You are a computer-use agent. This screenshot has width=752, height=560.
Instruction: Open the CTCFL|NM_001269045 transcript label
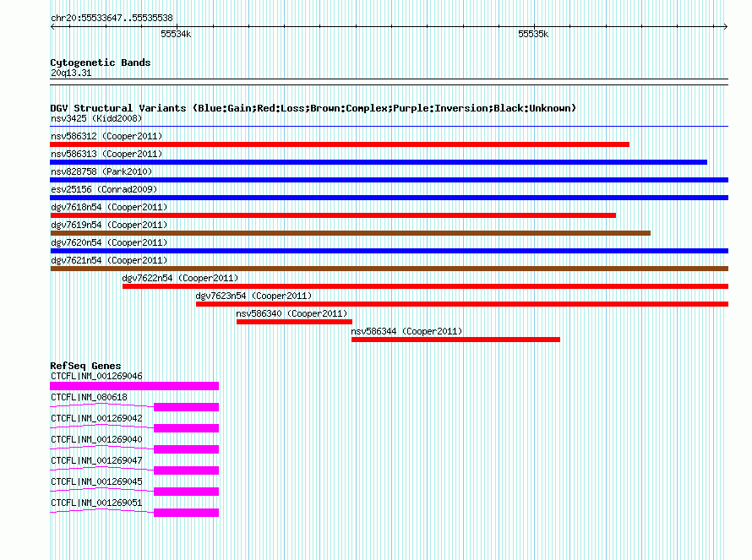96,481
